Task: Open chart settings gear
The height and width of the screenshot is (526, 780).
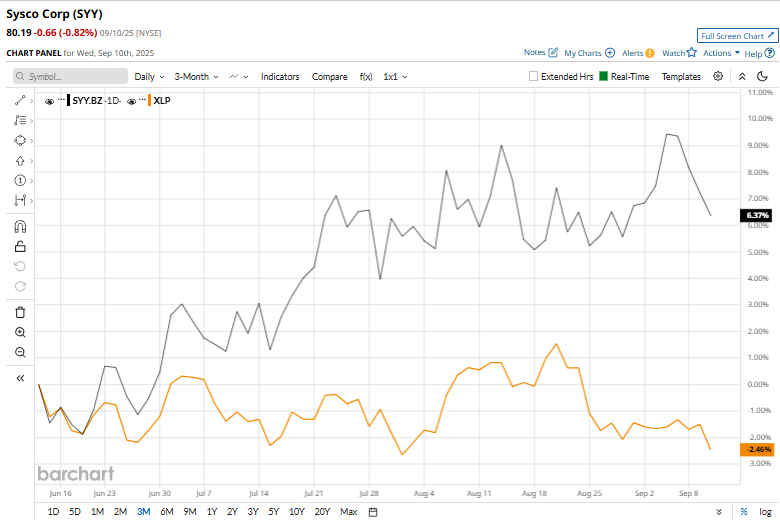Action: click(x=718, y=76)
